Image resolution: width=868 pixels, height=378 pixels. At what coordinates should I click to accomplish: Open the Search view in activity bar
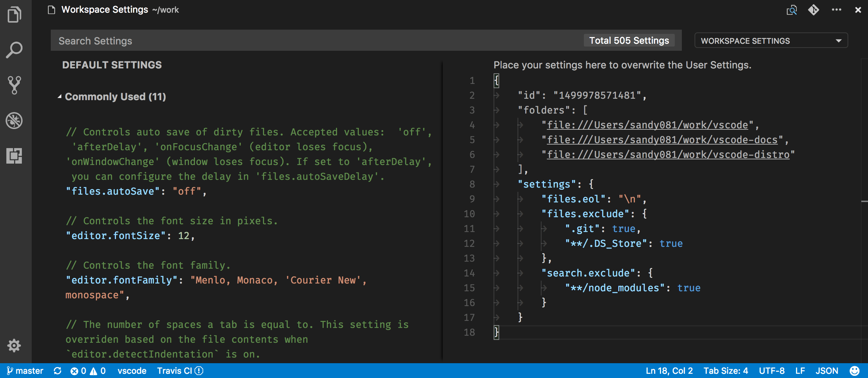coord(14,50)
